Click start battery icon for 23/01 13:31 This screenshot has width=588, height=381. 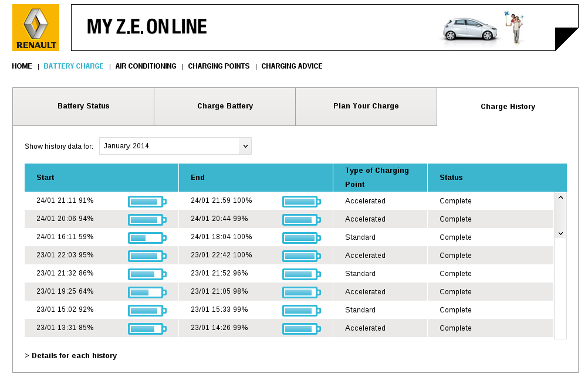click(147, 329)
